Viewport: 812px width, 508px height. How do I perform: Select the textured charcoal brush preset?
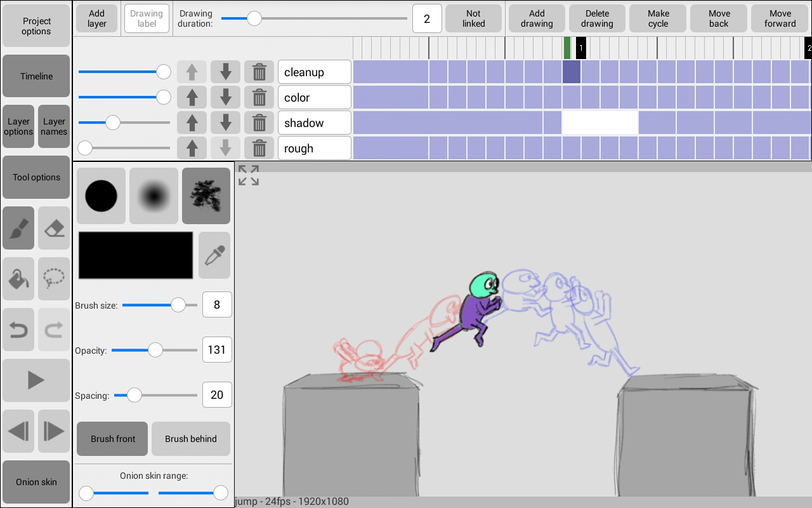pos(206,196)
